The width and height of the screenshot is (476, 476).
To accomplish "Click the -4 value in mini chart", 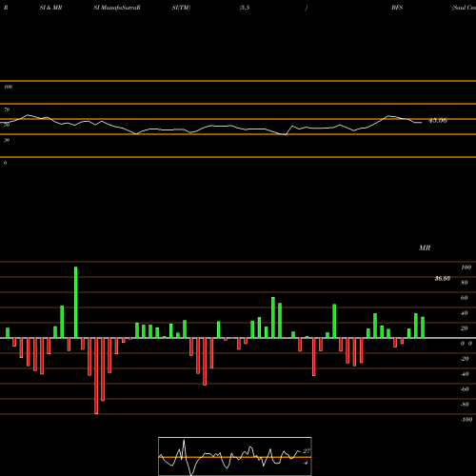I will [x=306, y=463].
